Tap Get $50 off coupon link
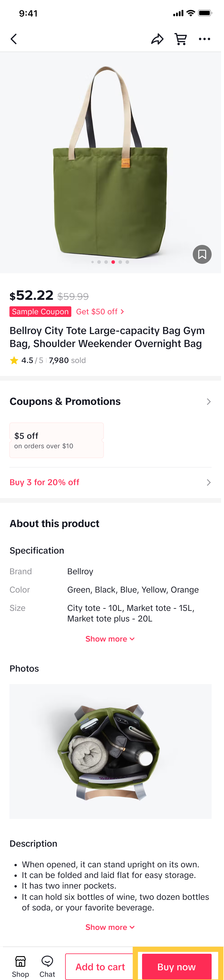The image size is (224, 980). (x=100, y=312)
